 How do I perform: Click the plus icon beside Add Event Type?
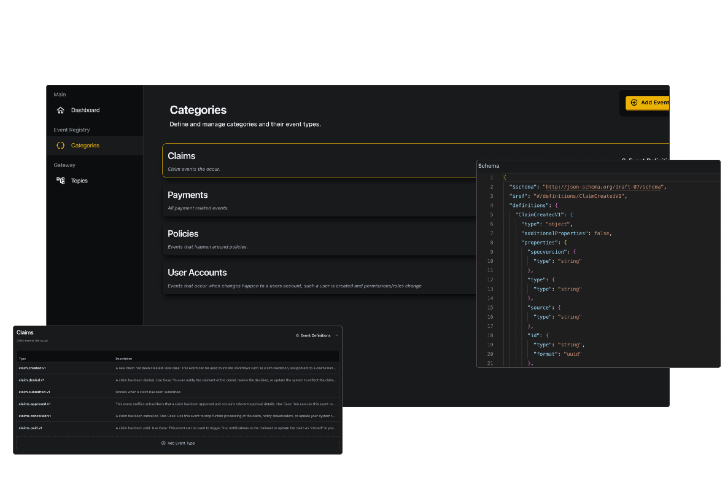click(x=163, y=443)
